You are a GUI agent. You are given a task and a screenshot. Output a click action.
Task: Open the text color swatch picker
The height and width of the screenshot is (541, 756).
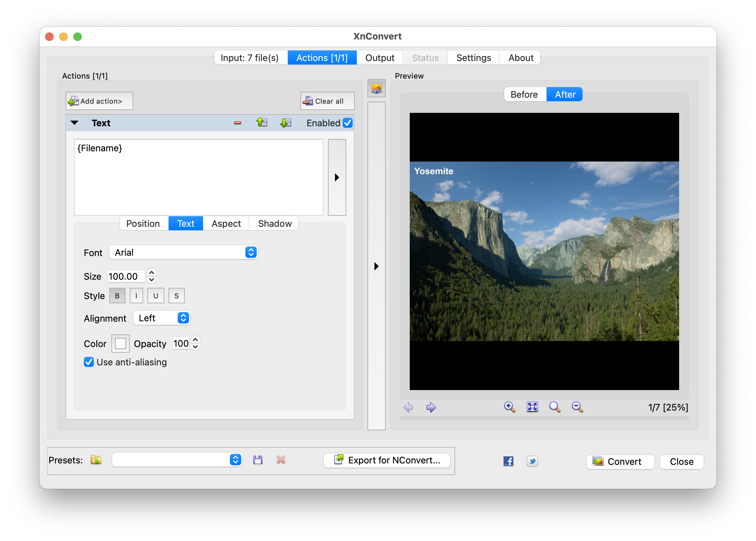pyautogui.click(x=120, y=343)
